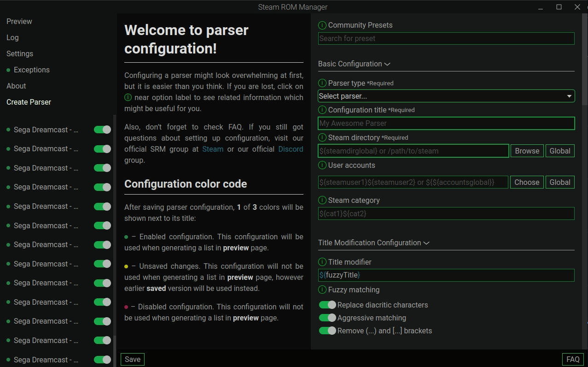The height and width of the screenshot is (367, 588).
Task: Collapse Title Modification Configuration section
Action: tap(373, 243)
